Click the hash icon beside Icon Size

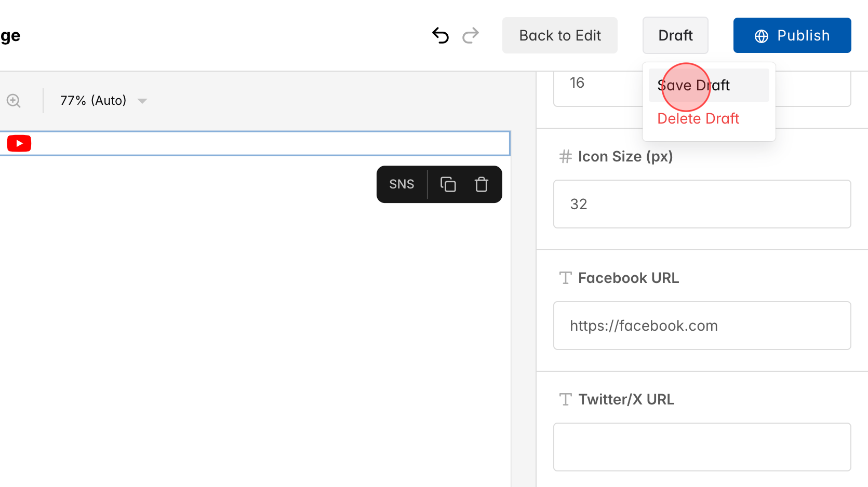(x=565, y=156)
